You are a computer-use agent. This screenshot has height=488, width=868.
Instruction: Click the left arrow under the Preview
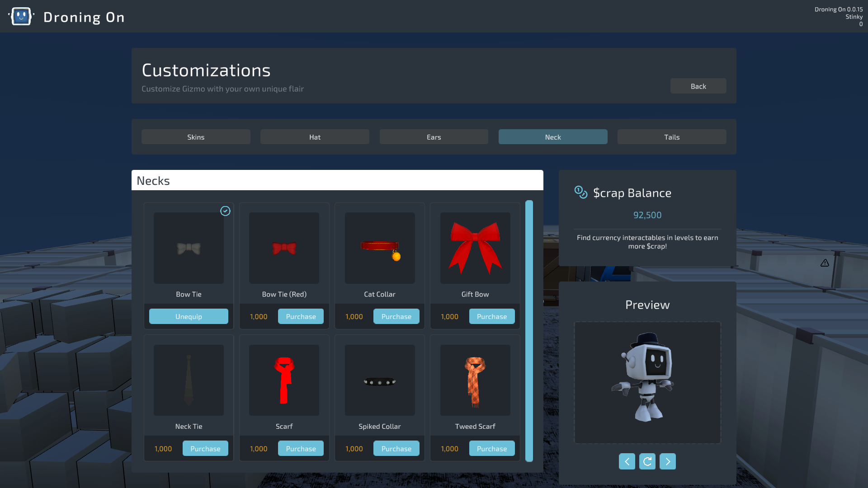click(x=627, y=461)
